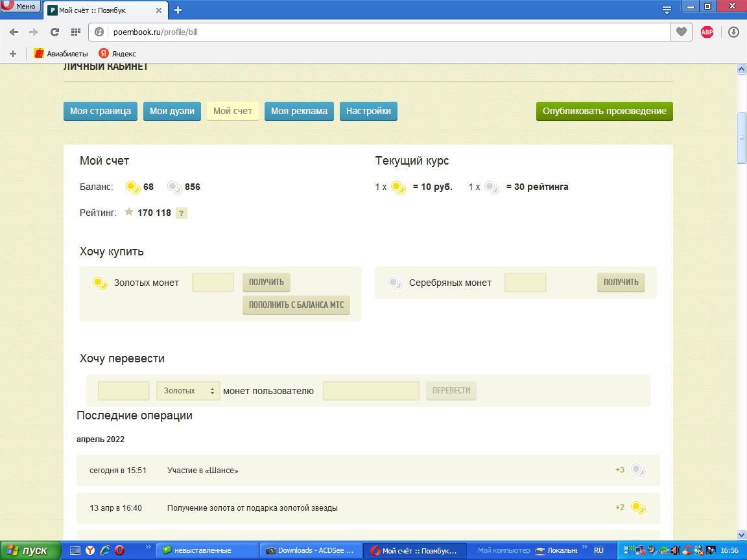The width and height of the screenshot is (747, 560).
Task: Open the ABP adblock extension icon
Action: click(x=707, y=32)
